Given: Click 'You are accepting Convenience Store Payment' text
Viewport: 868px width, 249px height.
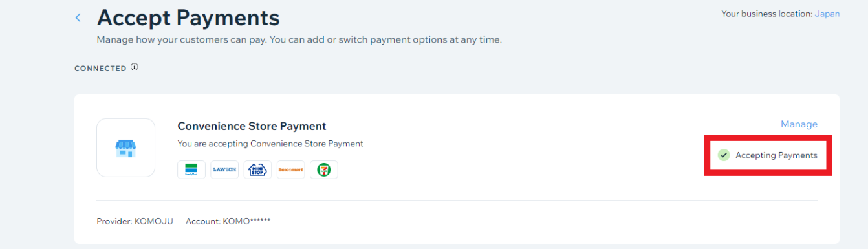Looking at the screenshot, I should (x=270, y=144).
